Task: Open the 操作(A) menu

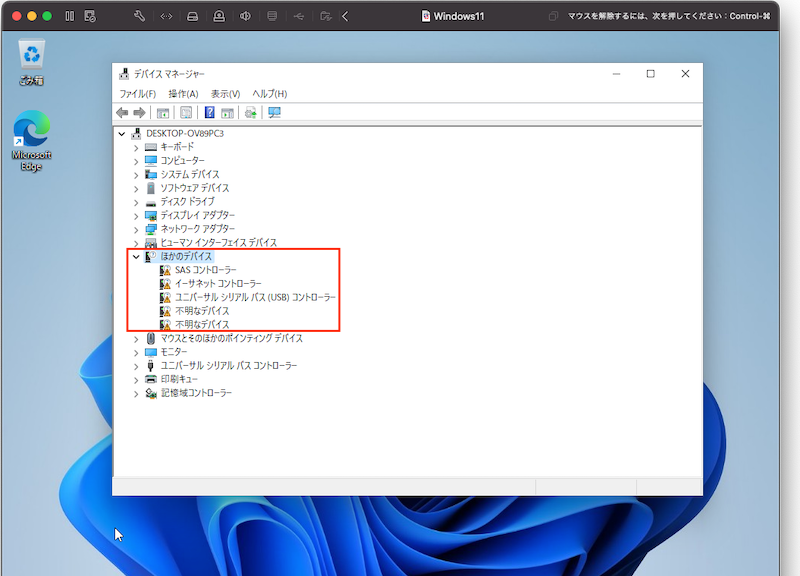Action: click(x=183, y=94)
